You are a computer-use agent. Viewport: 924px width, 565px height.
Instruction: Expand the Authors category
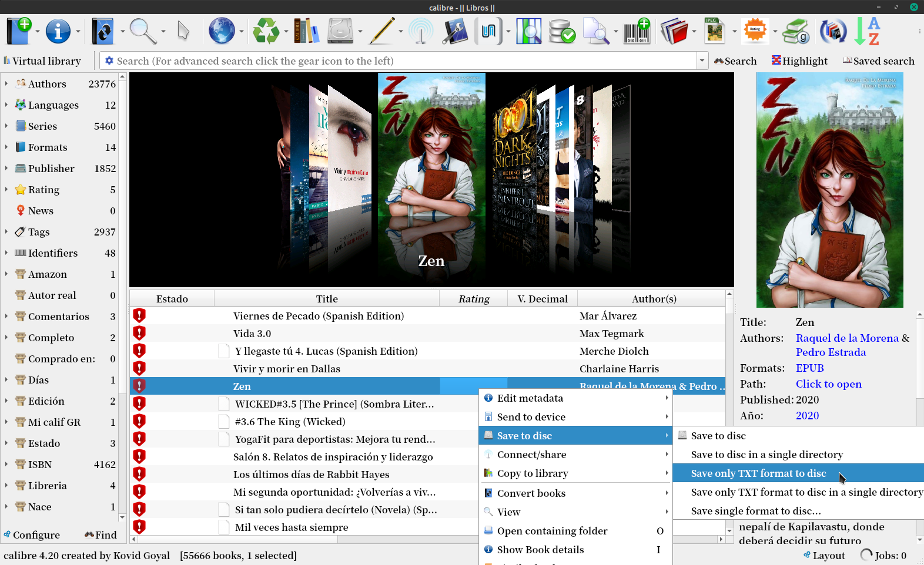coord(6,83)
